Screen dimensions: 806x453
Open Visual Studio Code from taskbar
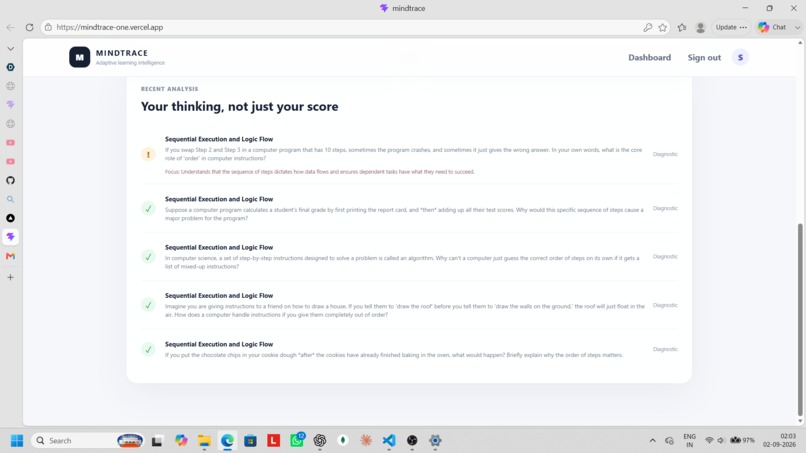pos(389,441)
